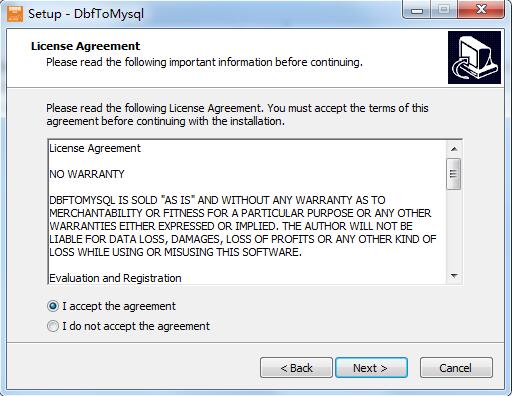This screenshot has height=396, width=512.
Task: Click the scrollbar track below the thumb
Action: click(x=454, y=229)
